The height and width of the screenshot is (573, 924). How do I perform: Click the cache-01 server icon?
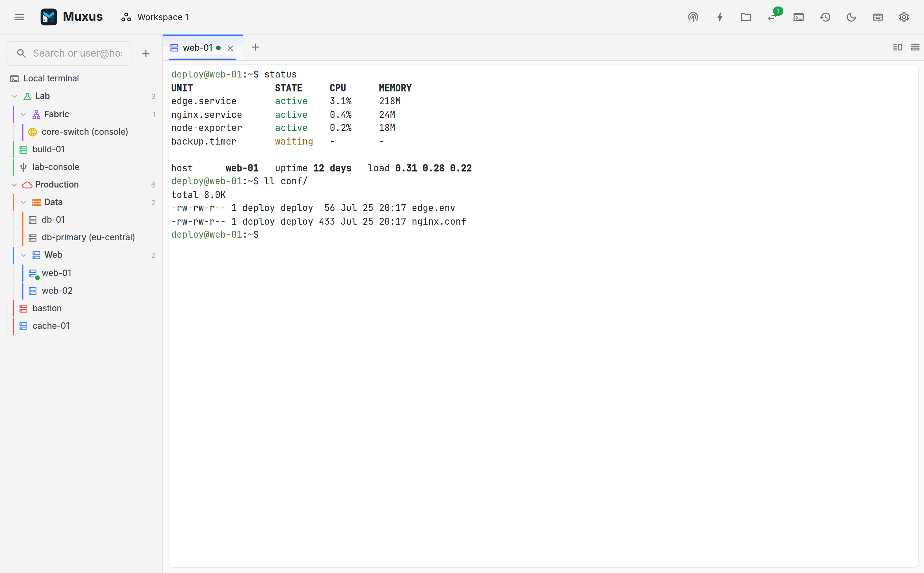(x=23, y=326)
